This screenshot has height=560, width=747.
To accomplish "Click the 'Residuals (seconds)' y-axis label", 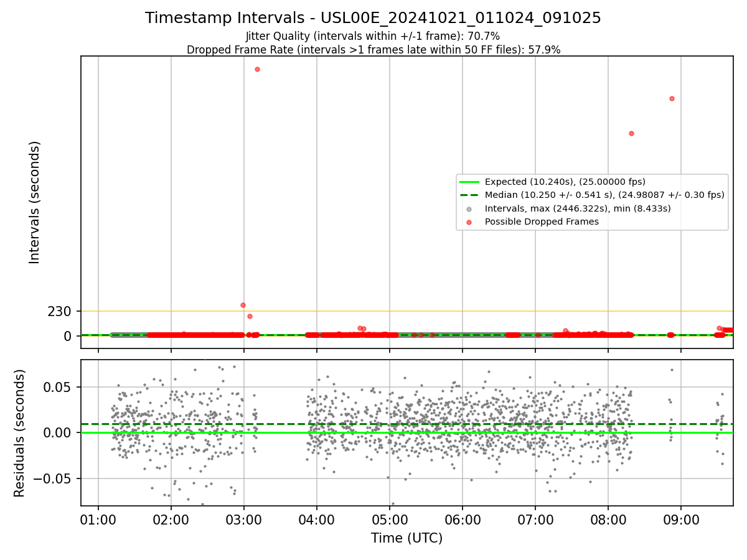I will coord(20,433).
